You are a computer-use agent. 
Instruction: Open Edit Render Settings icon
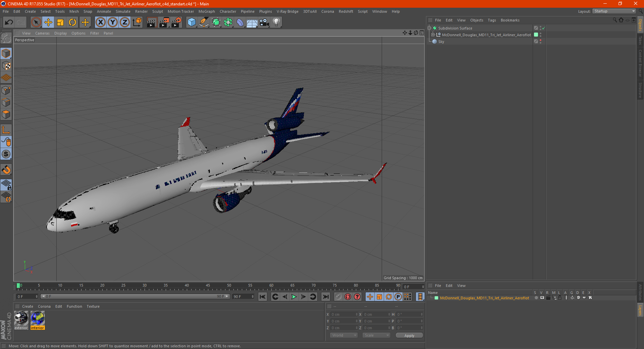[176, 22]
